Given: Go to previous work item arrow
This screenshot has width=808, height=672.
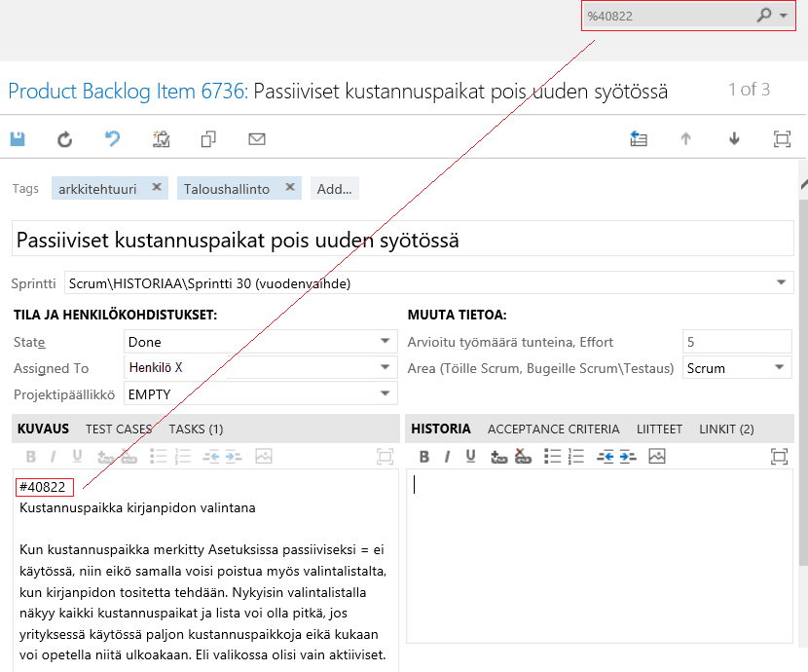Looking at the screenshot, I should 686,139.
